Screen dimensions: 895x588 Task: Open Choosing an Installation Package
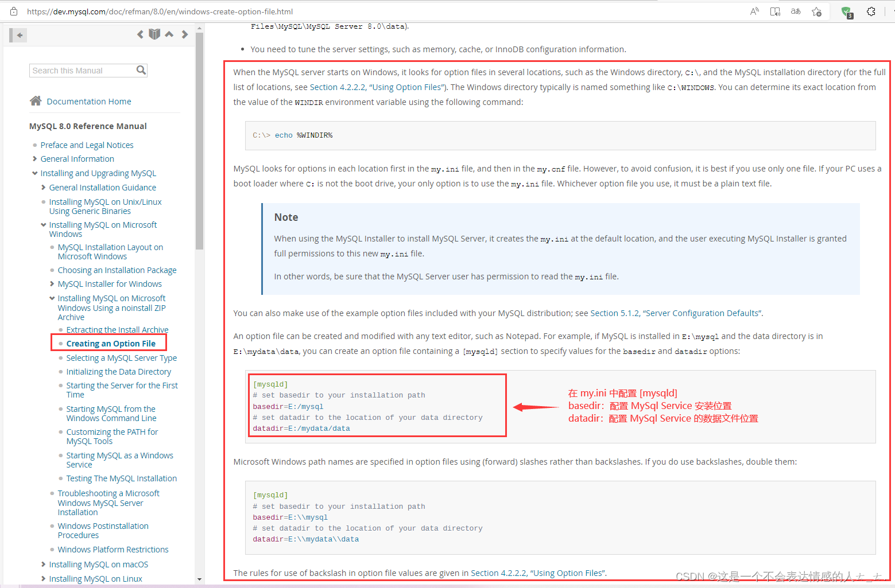point(117,270)
